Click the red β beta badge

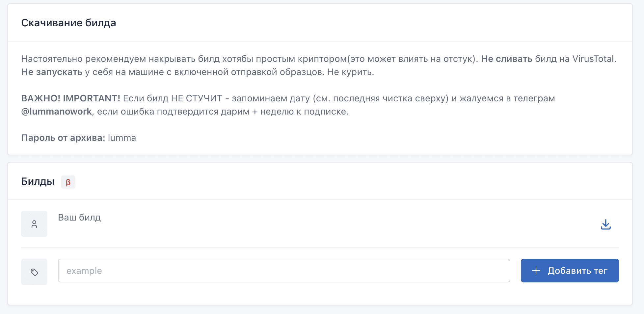pyautogui.click(x=68, y=182)
